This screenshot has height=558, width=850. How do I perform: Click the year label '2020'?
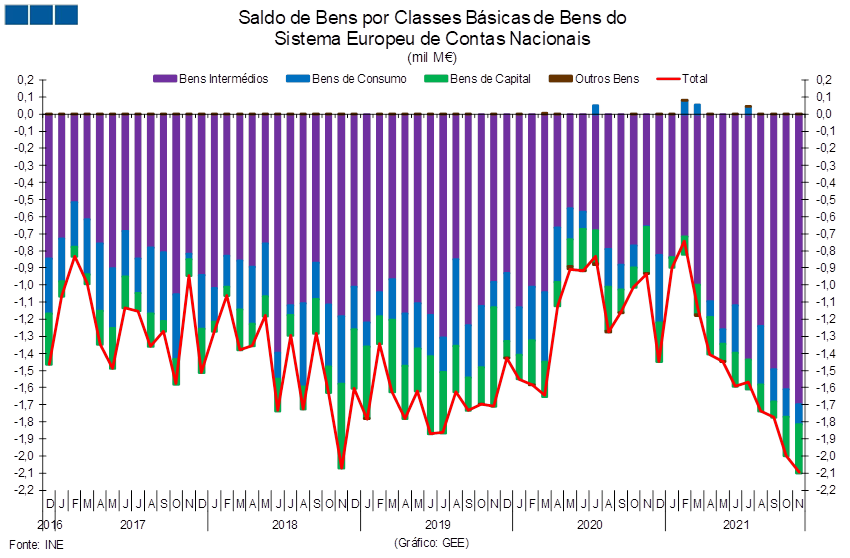(590, 524)
